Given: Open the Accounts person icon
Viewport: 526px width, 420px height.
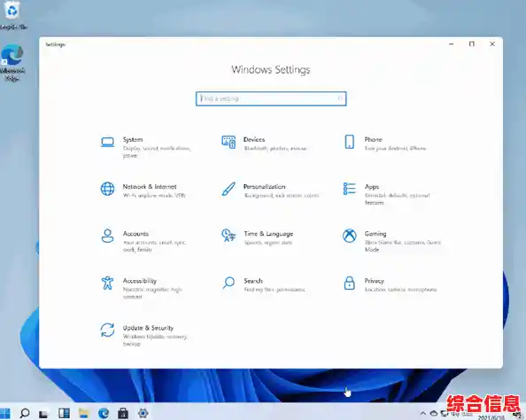Looking at the screenshot, I should click(107, 236).
